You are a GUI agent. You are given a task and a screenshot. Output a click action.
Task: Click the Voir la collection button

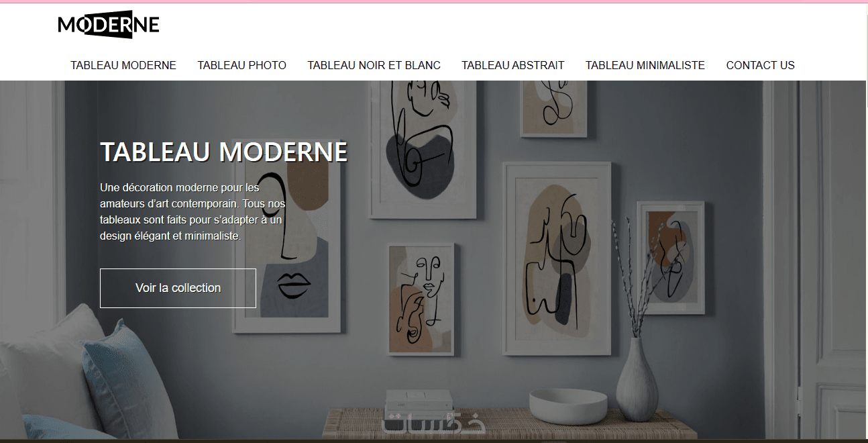point(178,288)
